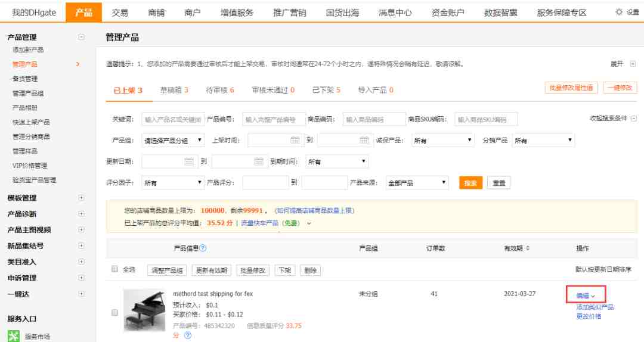Switch to the 待审核 tab
This screenshot has height=342, width=644.
[219, 90]
